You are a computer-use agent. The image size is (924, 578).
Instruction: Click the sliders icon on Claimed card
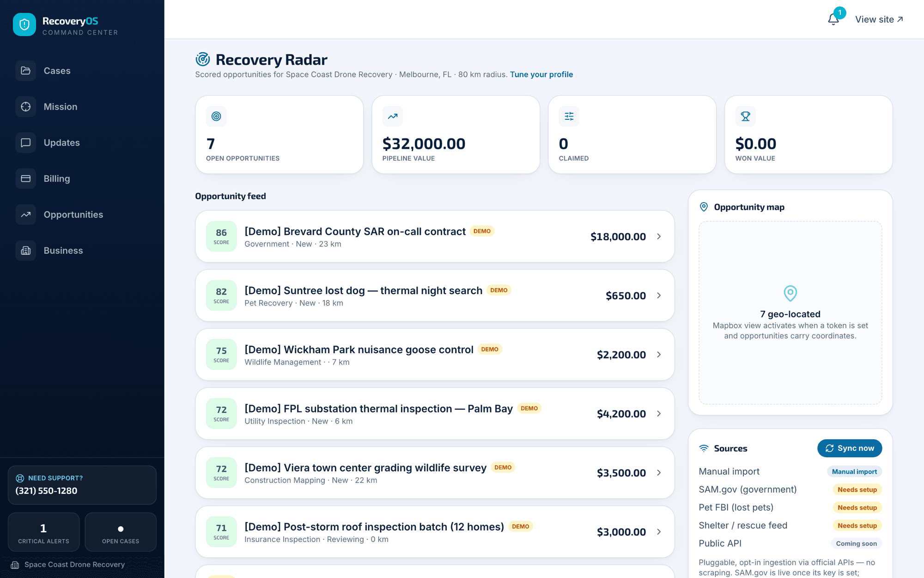point(569,117)
